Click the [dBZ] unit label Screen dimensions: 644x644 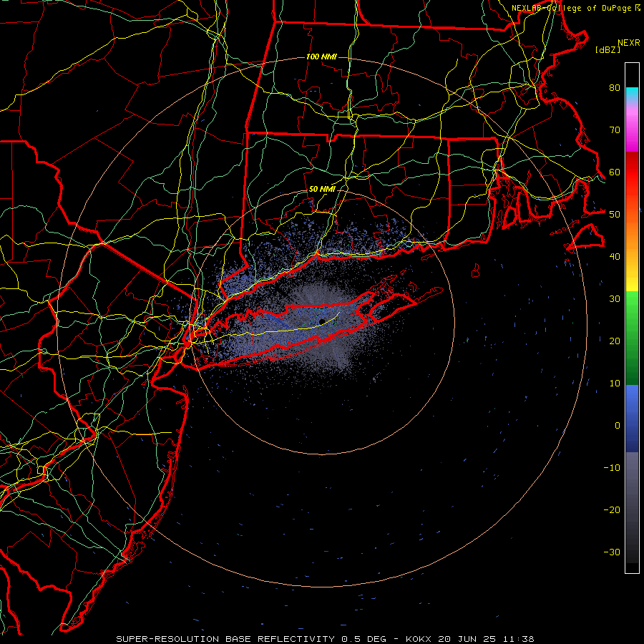pyautogui.click(x=608, y=49)
